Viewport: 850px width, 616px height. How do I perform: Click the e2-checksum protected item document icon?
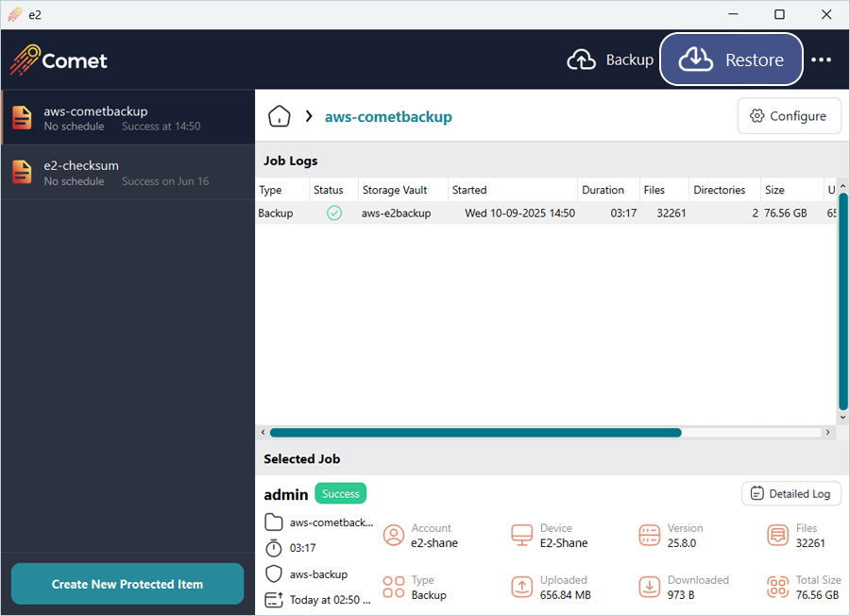[23, 172]
